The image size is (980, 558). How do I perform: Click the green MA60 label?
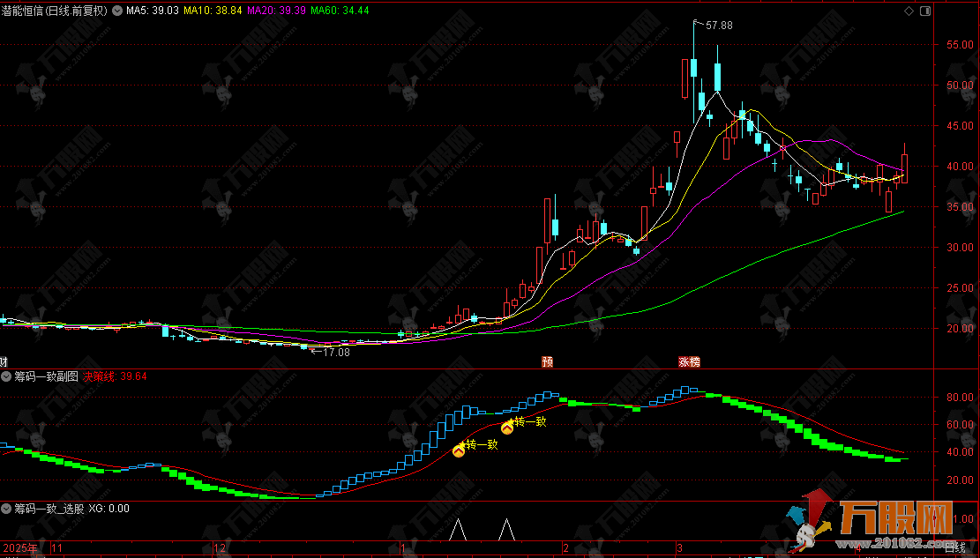(x=340, y=11)
